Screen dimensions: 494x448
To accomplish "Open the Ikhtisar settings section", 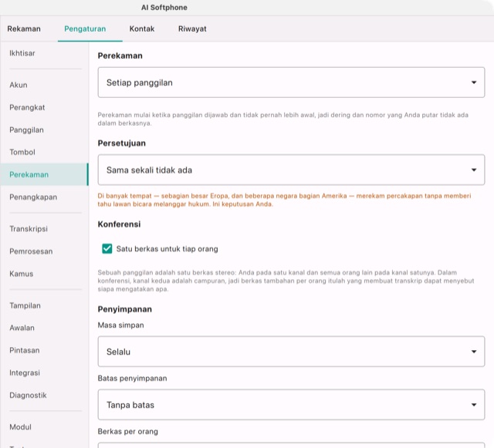I will 44,53.
